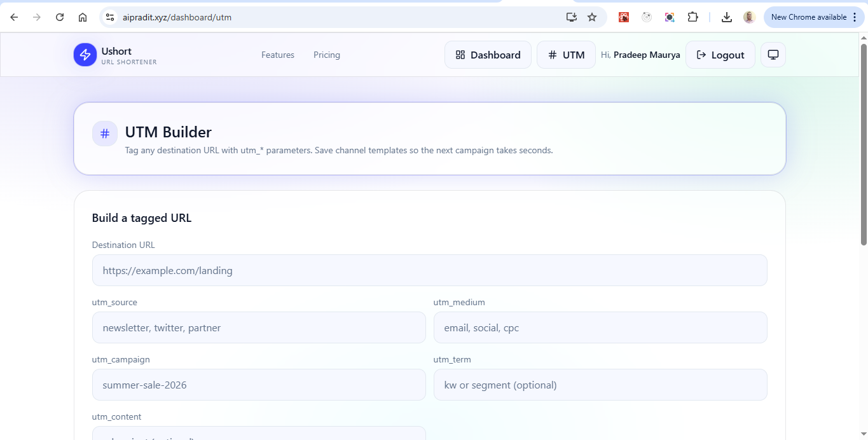Open the Pricing nav link
This screenshot has width=868, height=440.
[327, 55]
